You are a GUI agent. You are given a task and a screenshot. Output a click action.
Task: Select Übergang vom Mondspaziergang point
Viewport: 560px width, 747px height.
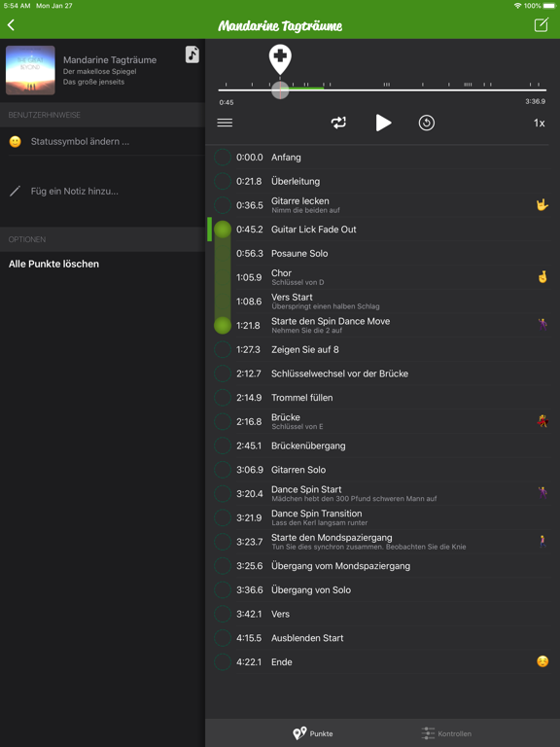(381, 566)
